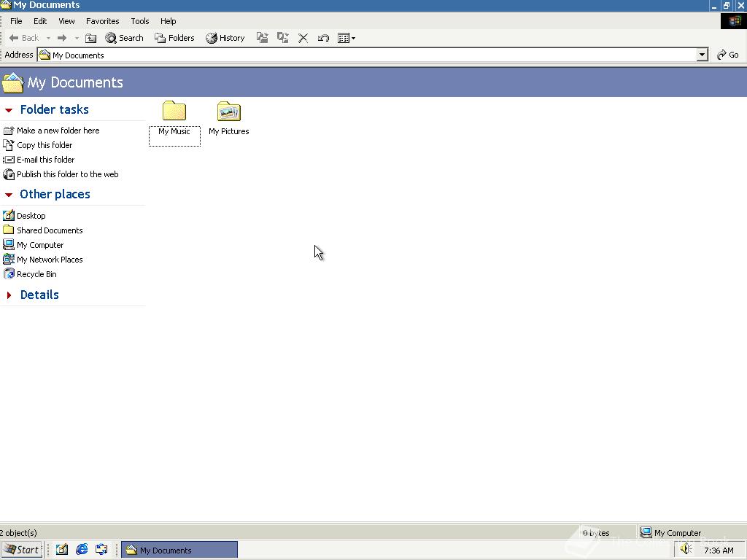Click the Move To toolbar icon
This screenshot has height=560, width=747.
(x=262, y=38)
